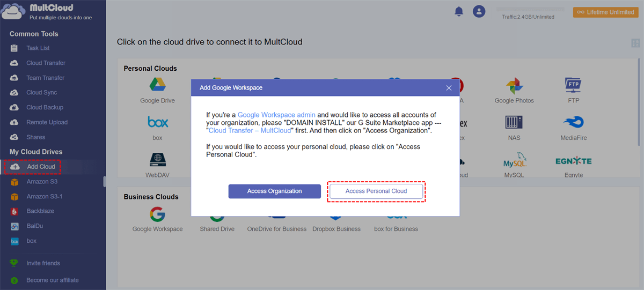Open Shares in sidebar
Image resolution: width=644 pixels, height=290 pixels.
pos(36,137)
